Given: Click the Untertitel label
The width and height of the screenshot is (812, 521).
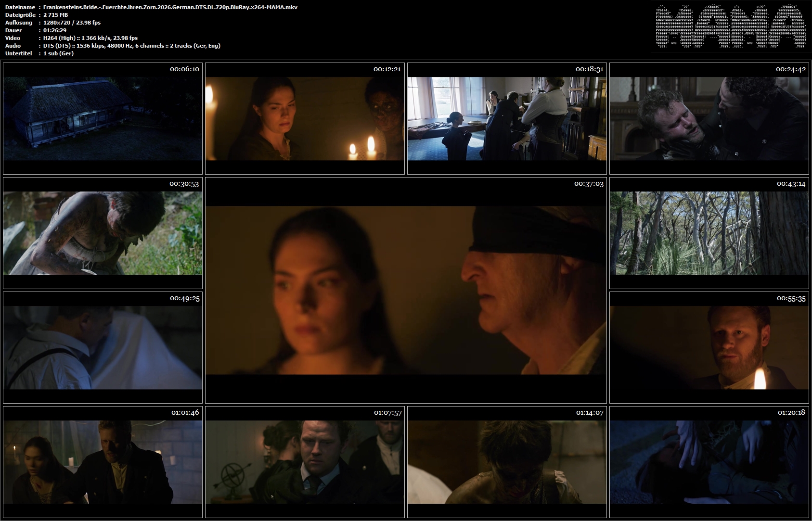Looking at the screenshot, I should 19,53.
